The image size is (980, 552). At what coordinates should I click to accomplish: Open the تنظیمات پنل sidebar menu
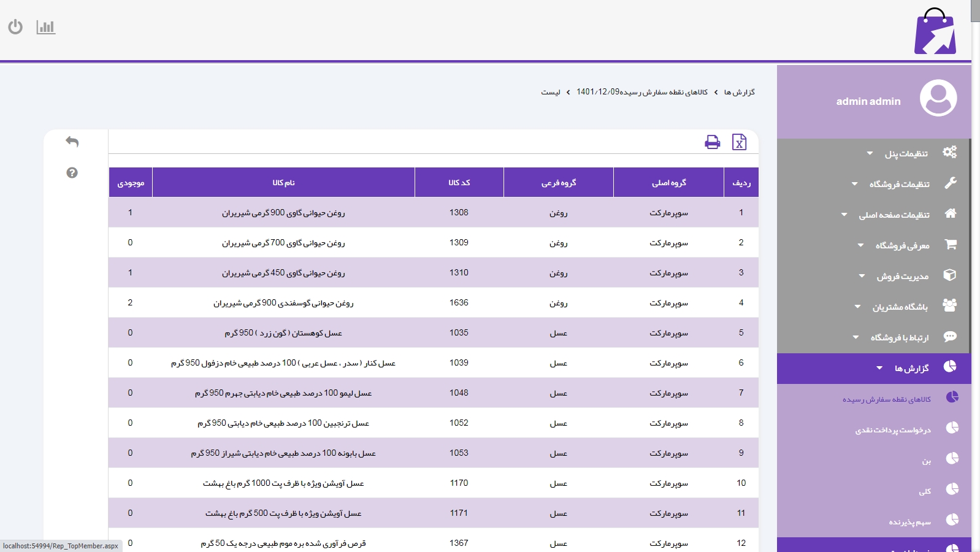click(874, 153)
